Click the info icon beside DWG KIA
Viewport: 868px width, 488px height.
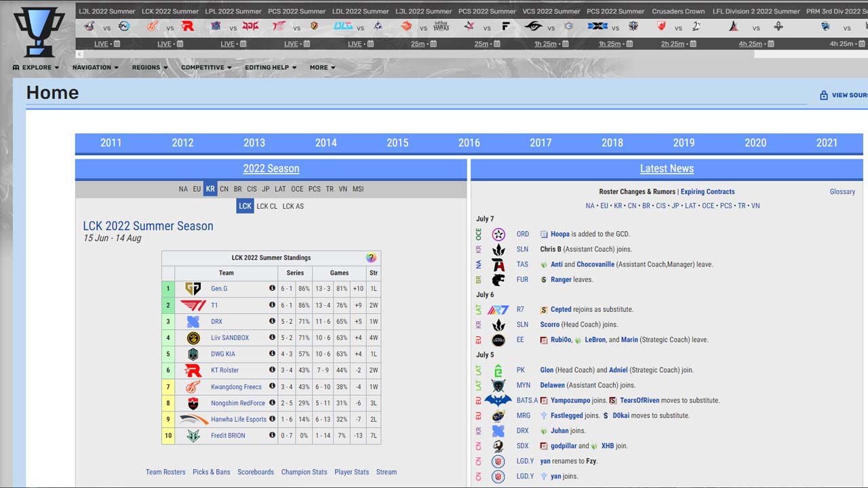tap(272, 354)
